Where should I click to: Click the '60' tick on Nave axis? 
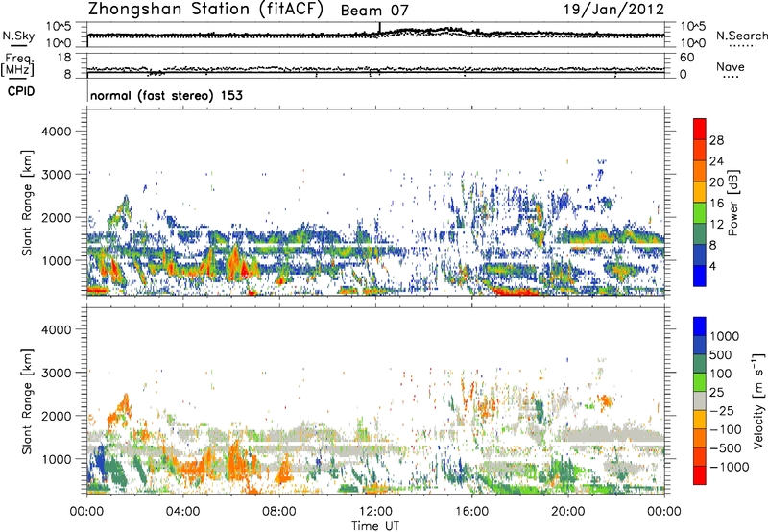[x=687, y=58]
